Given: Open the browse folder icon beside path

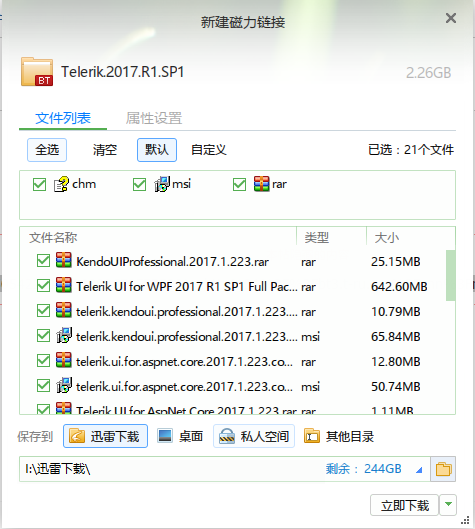Looking at the screenshot, I should [x=443, y=469].
